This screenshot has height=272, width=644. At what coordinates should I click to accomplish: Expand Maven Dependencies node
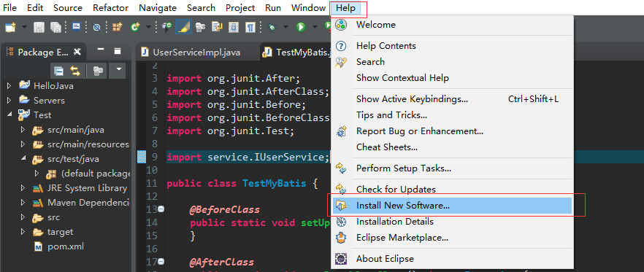[x=23, y=203]
